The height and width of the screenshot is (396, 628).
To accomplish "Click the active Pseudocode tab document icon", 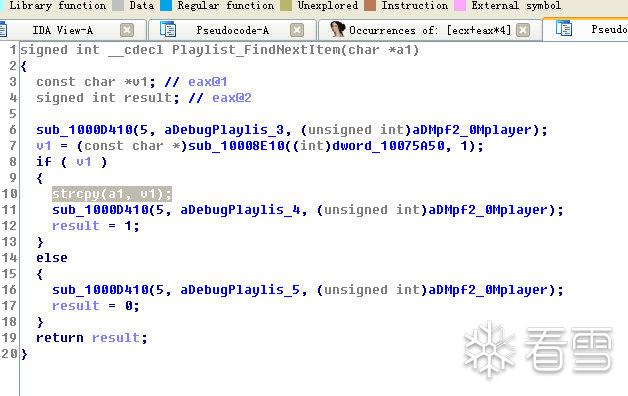I will coord(564,28).
